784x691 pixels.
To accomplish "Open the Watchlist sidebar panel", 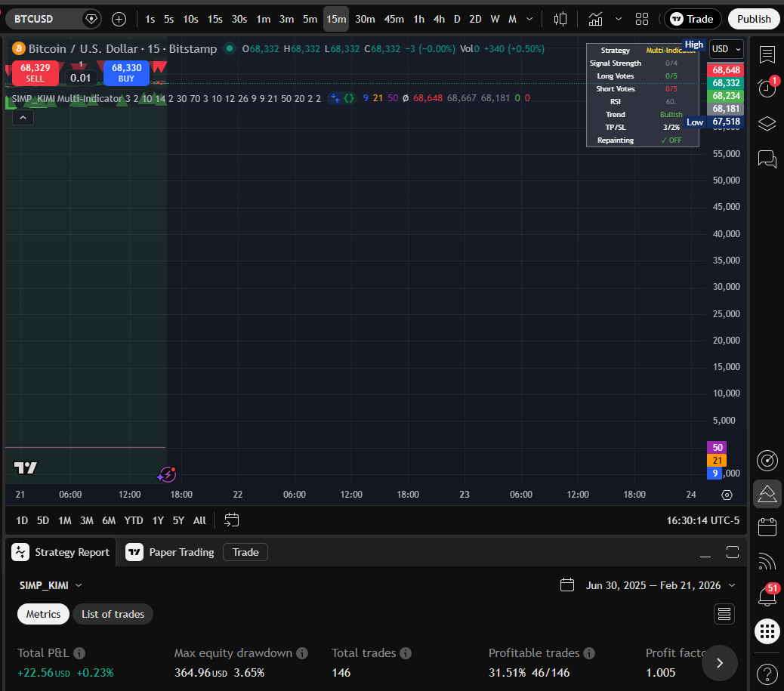I will coord(767,54).
